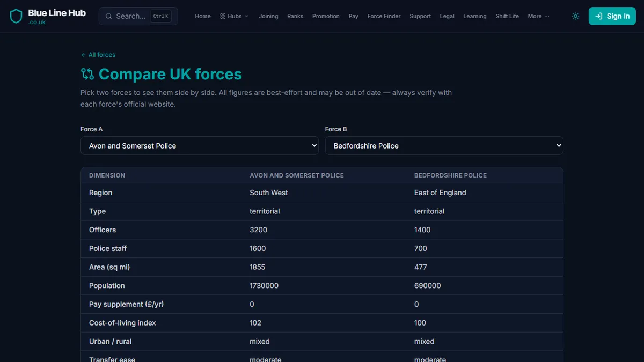Click the 1730000 population value

264,286
